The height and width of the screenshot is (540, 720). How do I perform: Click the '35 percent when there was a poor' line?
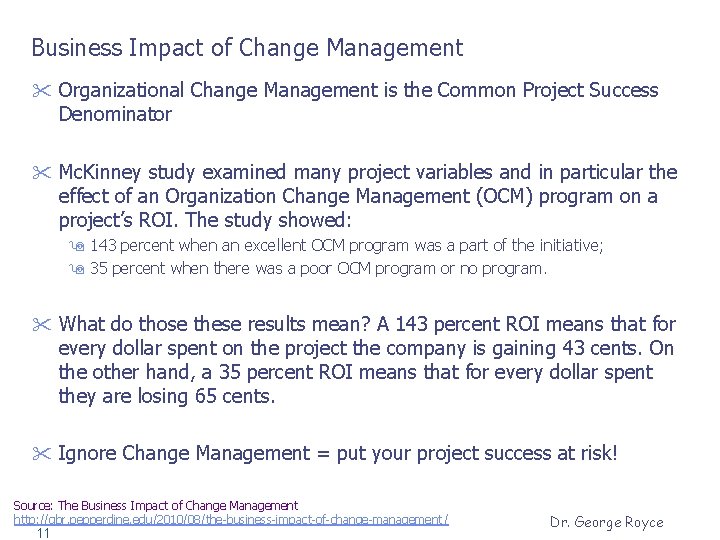[319, 268]
